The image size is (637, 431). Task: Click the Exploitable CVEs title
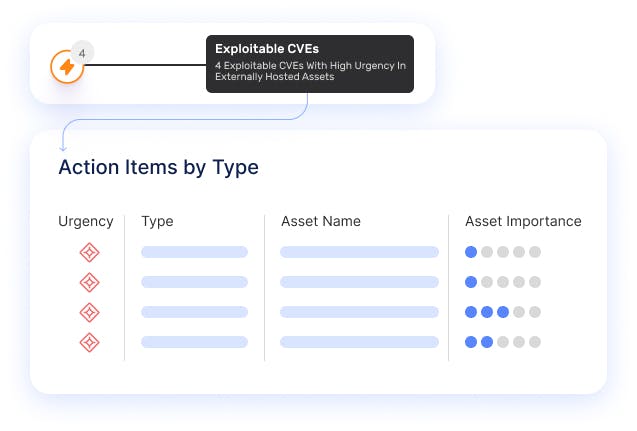[267, 49]
